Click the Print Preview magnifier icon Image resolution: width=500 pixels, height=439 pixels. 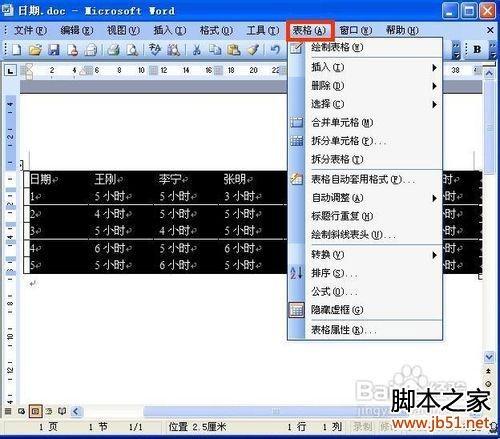132,50
